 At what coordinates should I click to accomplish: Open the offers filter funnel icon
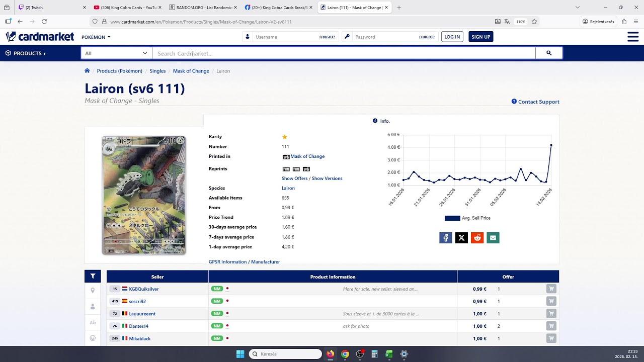93,277
